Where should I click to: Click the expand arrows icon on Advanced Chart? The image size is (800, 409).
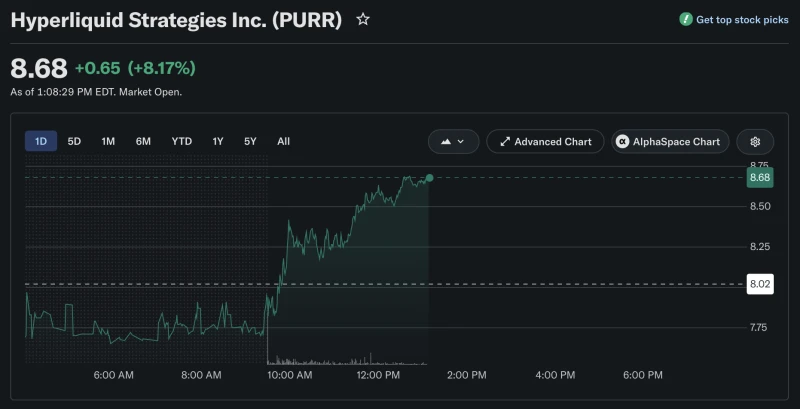coord(505,142)
